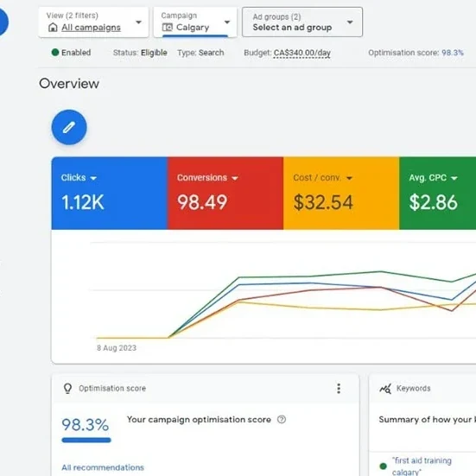Open the Campaign Calgary dropdown
476x476 pixels.
[x=195, y=22]
